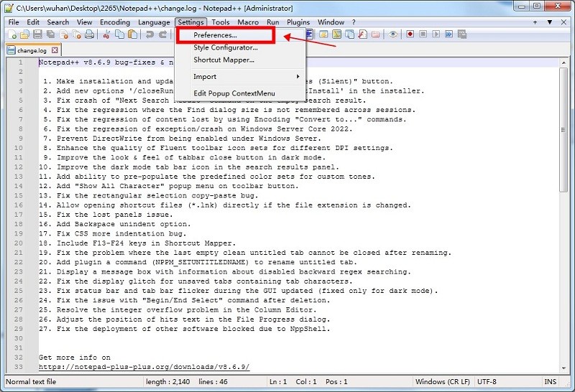The image size is (575, 392).
Task: Paste using the clipboard toolbar icon
Action: [x=132, y=34]
